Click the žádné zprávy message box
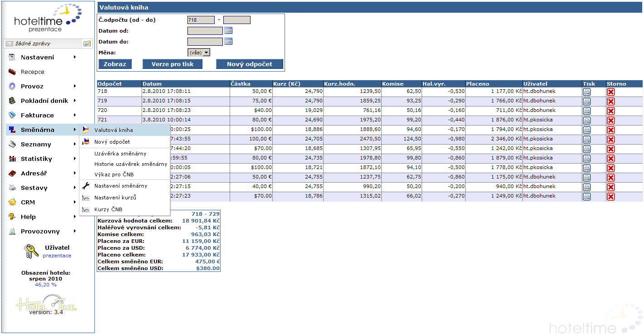 43,44
